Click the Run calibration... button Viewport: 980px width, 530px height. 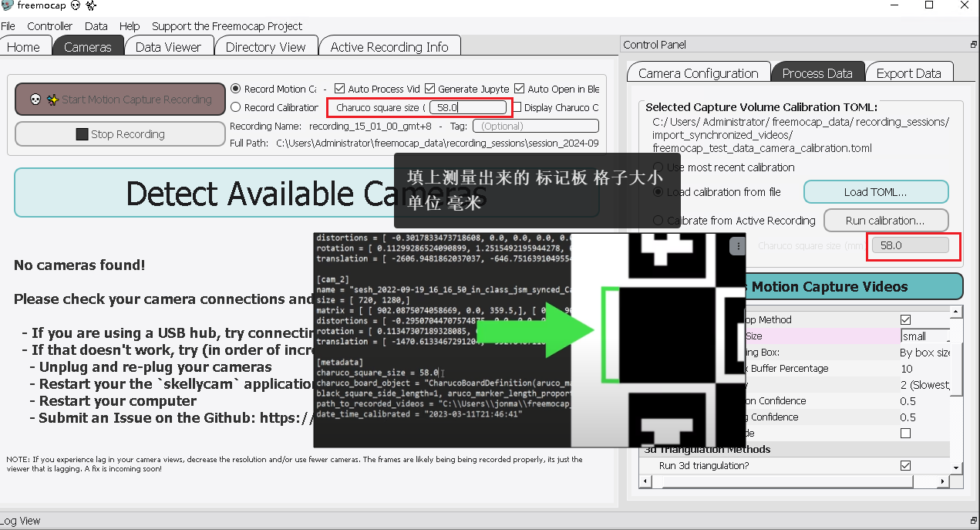pyautogui.click(x=885, y=221)
